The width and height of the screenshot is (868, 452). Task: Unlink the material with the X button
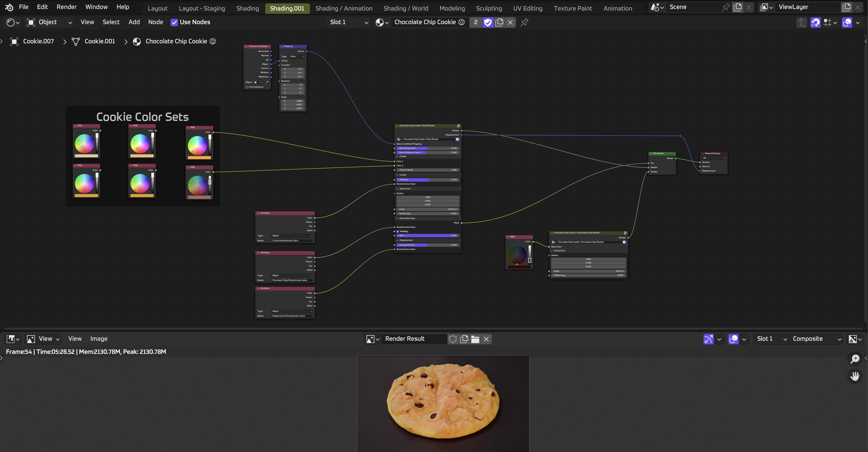click(x=510, y=22)
